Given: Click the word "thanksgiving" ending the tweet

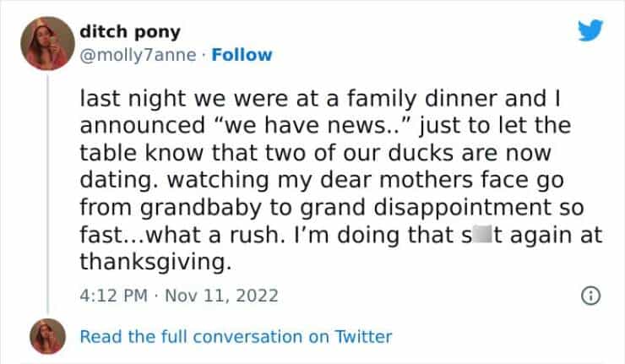Looking at the screenshot, I should [153, 262].
